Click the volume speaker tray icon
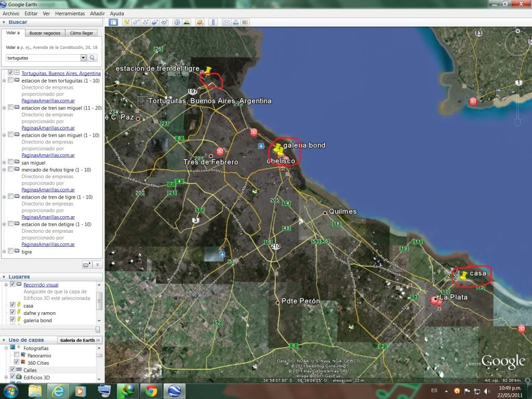Image resolution: width=532 pixels, height=399 pixels. [x=487, y=391]
